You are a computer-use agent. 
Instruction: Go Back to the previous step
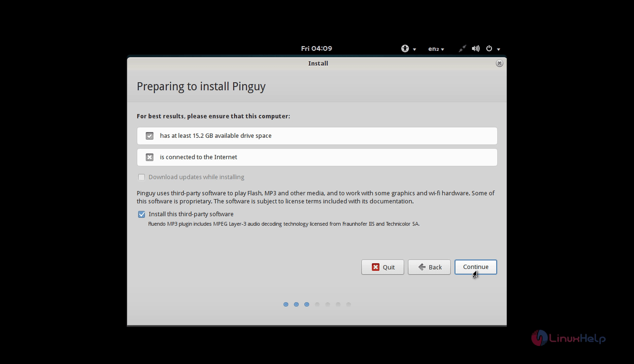click(429, 267)
